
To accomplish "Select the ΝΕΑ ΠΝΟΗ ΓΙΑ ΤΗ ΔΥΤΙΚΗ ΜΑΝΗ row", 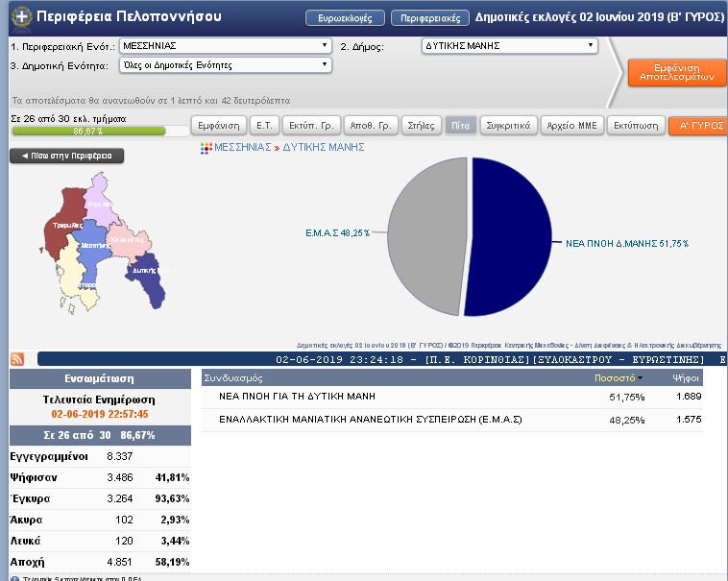I will pos(452,397).
